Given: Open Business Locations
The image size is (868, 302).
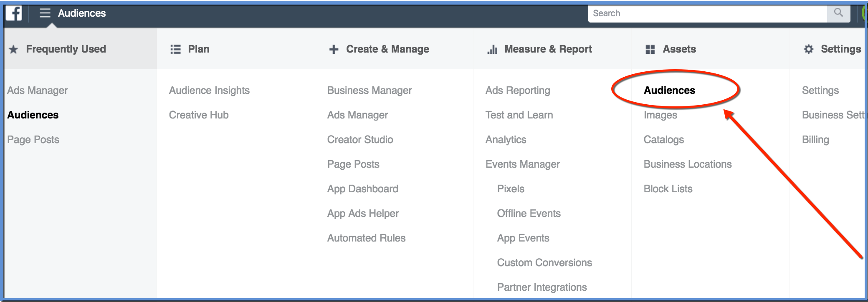Looking at the screenshot, I should click(x=688, y=164).
